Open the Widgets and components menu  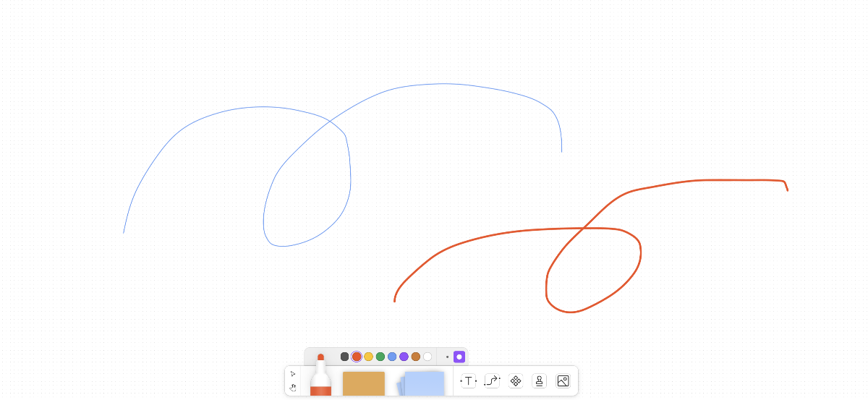tap(516, 380)
